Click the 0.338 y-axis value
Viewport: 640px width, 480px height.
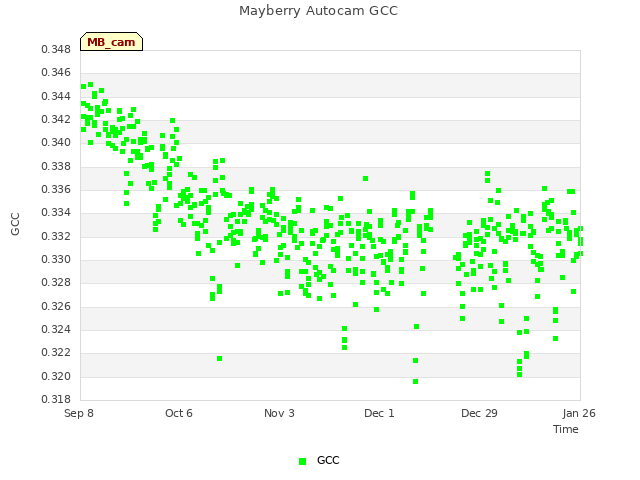tap(56, 166)
